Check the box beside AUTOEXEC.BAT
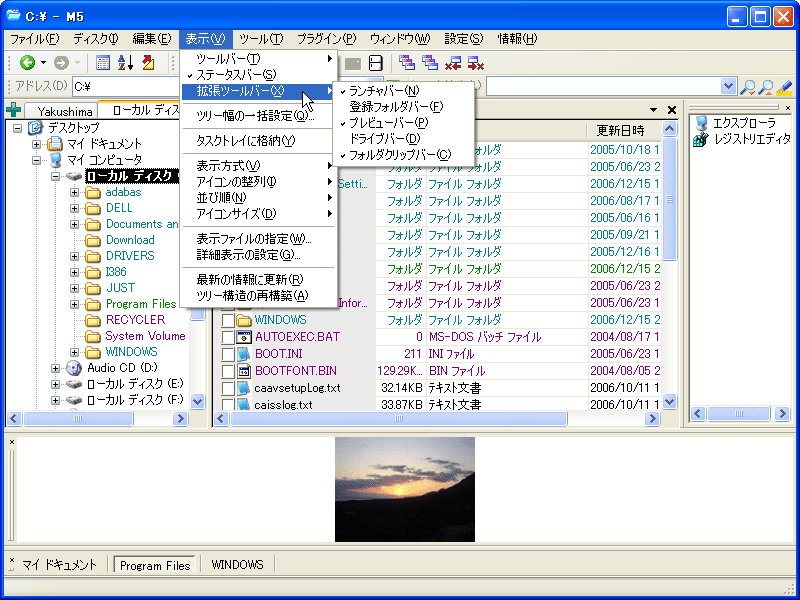 pos(228,337)
